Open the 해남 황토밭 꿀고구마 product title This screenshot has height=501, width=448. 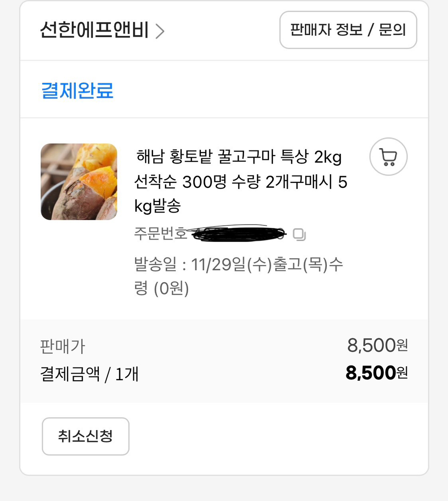click(241, 181)
